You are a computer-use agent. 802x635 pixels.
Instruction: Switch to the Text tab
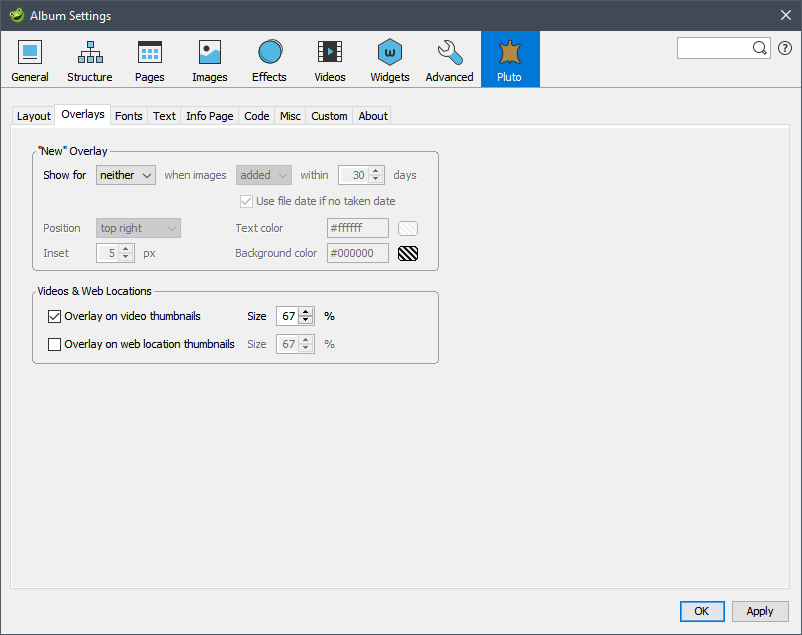click(x=164, y=116)
